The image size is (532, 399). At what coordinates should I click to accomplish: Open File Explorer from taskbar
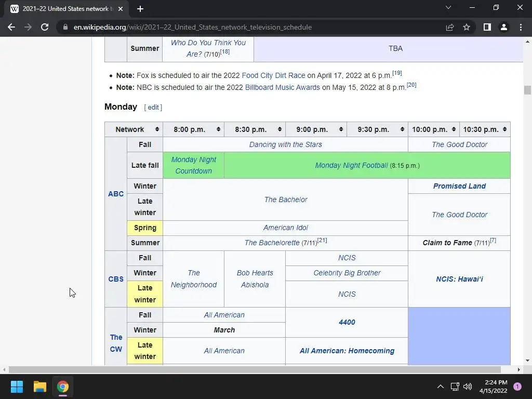[39, 387]
